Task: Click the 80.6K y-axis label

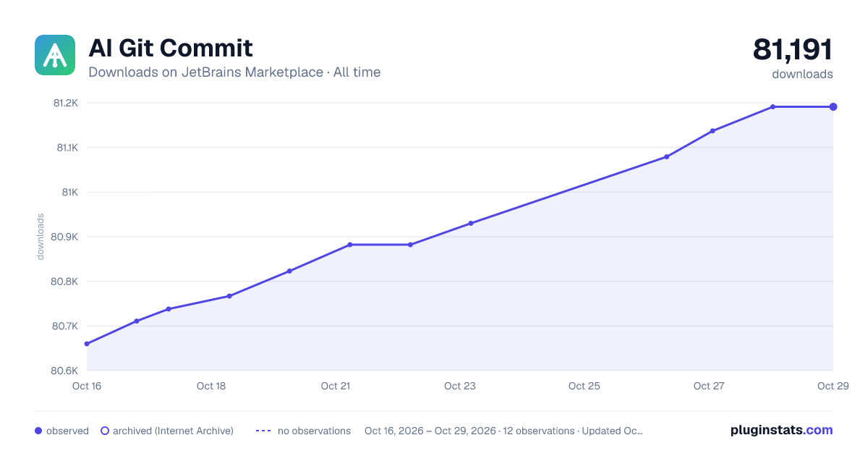Action: [x=64, y=371]
